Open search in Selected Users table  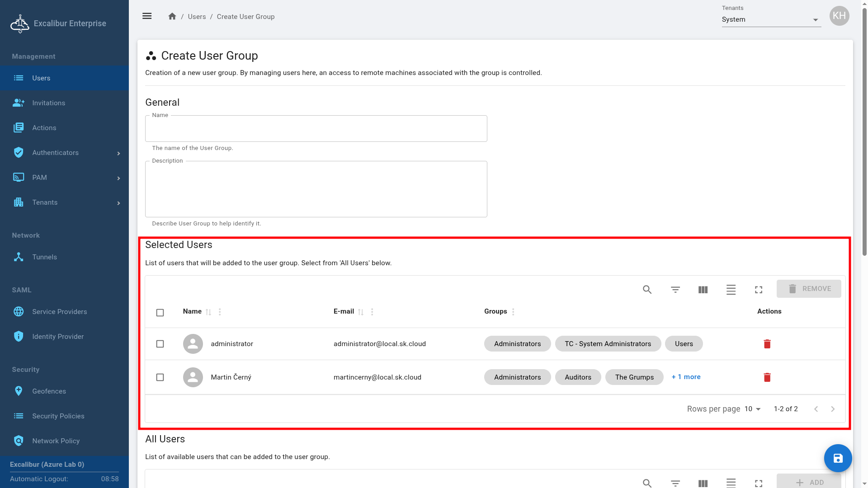pyautogui.click(x=647, y=290)
